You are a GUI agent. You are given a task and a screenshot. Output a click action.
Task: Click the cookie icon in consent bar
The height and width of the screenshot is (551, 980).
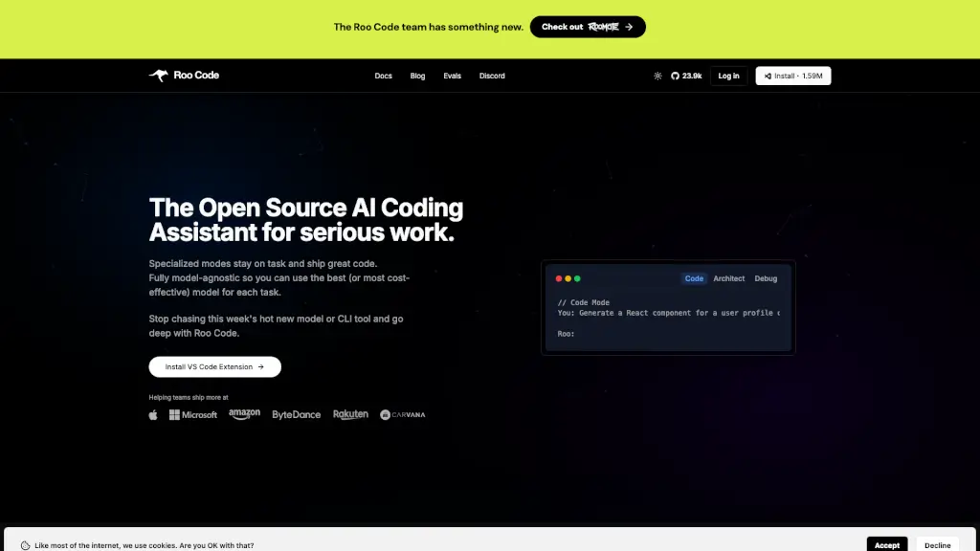click(25, 545)
